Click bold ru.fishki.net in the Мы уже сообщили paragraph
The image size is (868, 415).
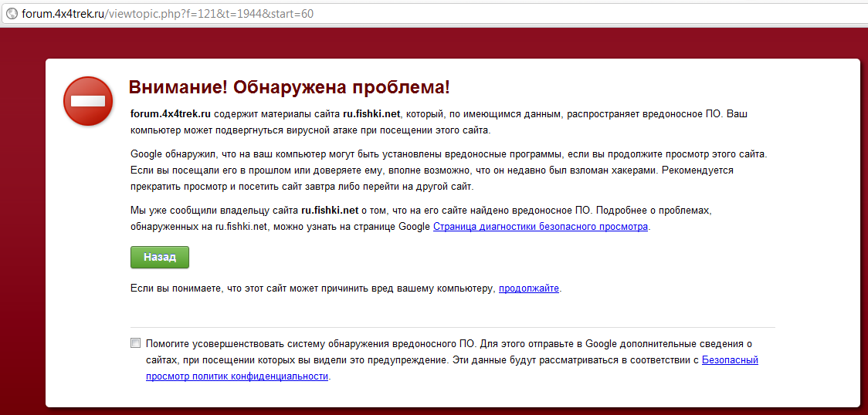[x=330, y=210]
